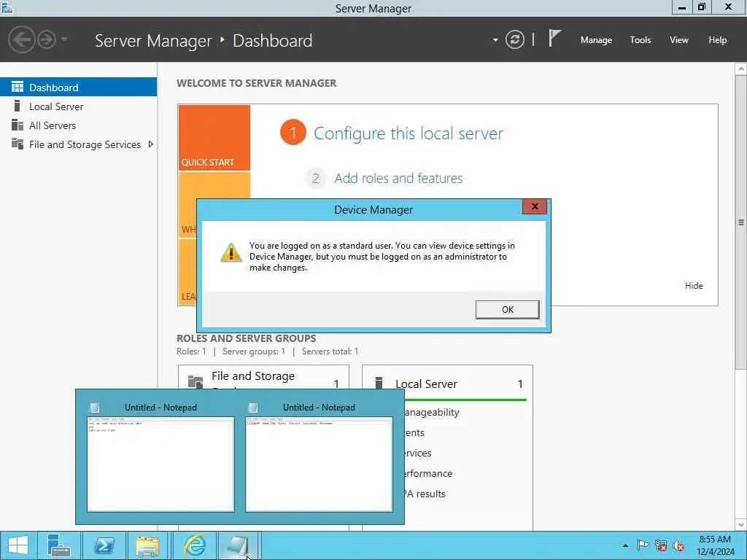Launch PowerShell from the taskbar
The image size is (747, 560).
click(x=104, y=545)
